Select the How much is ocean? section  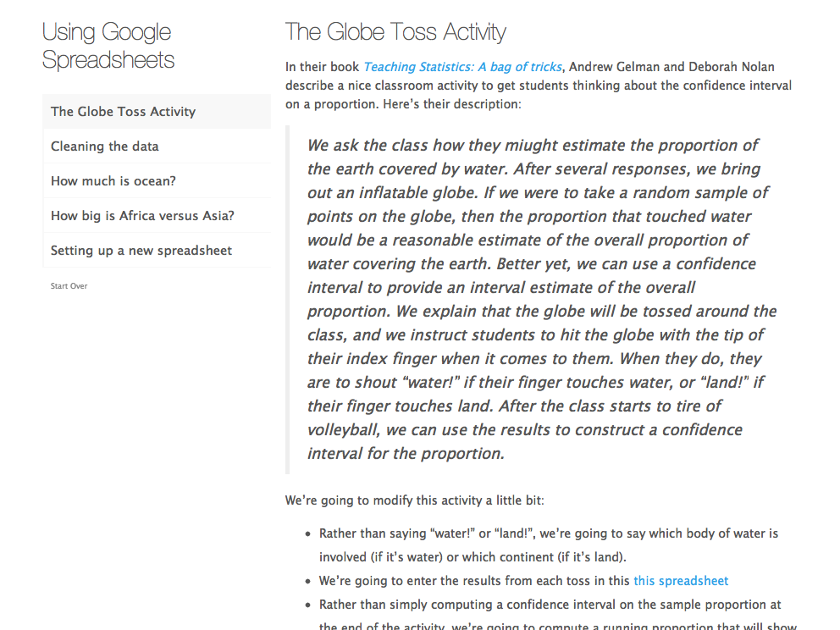tap(113, 181)
